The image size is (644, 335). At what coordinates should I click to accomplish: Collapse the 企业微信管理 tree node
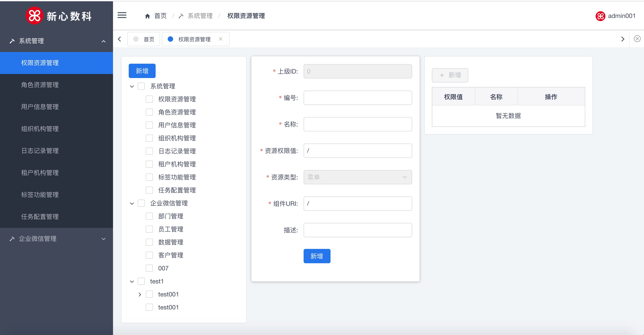132,204
